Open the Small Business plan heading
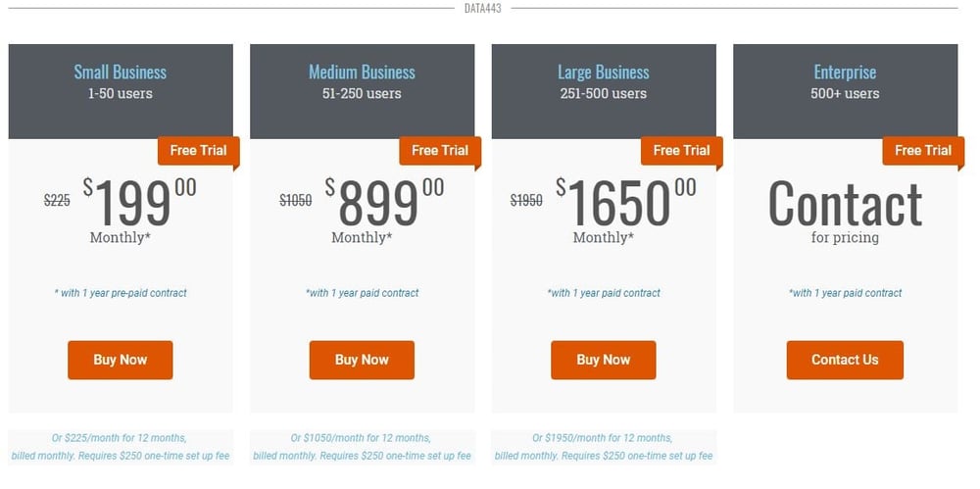Viewport: 980px width, 489px height. click(x=121, y=73)
